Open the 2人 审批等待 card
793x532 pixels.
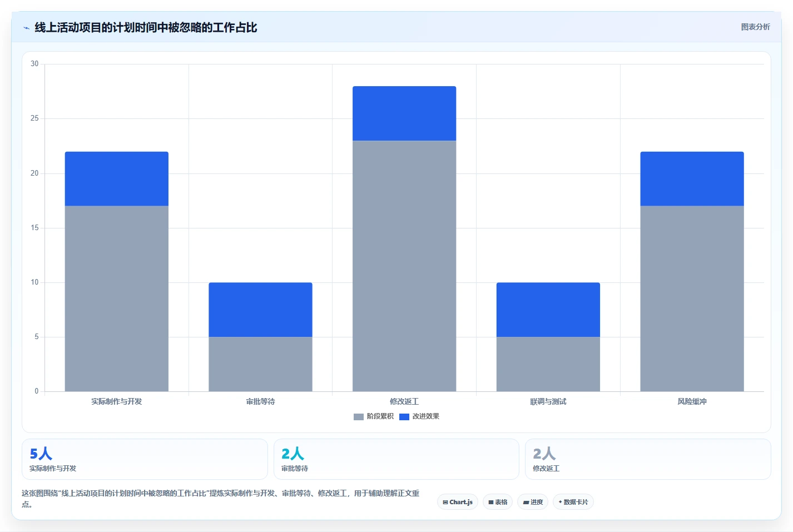[396, 459]
